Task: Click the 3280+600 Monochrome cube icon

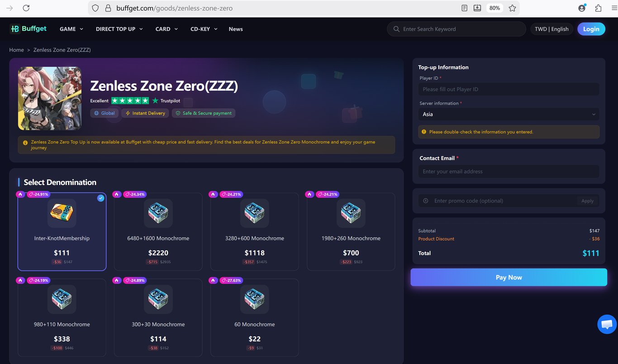Action: [x=255, y=213]
